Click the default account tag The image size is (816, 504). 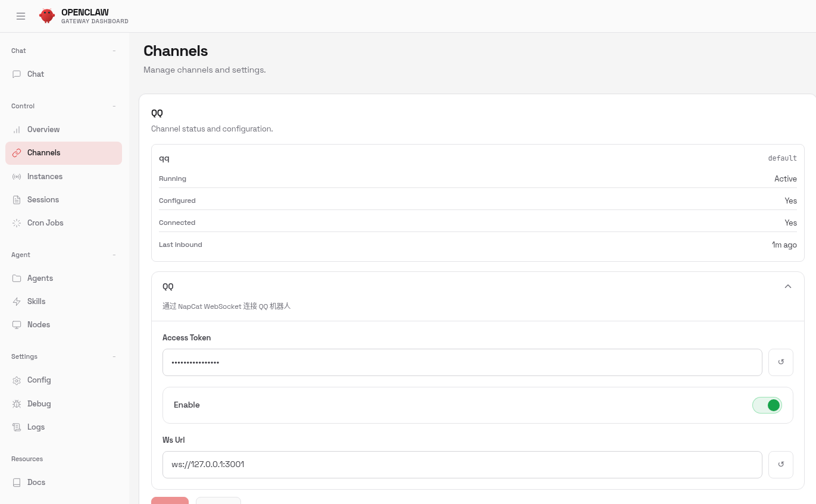783,158
